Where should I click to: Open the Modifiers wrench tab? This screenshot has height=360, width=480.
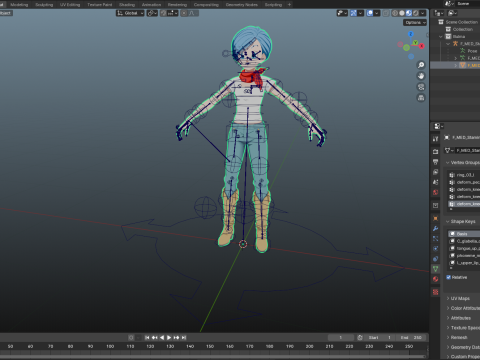[435, 229]
